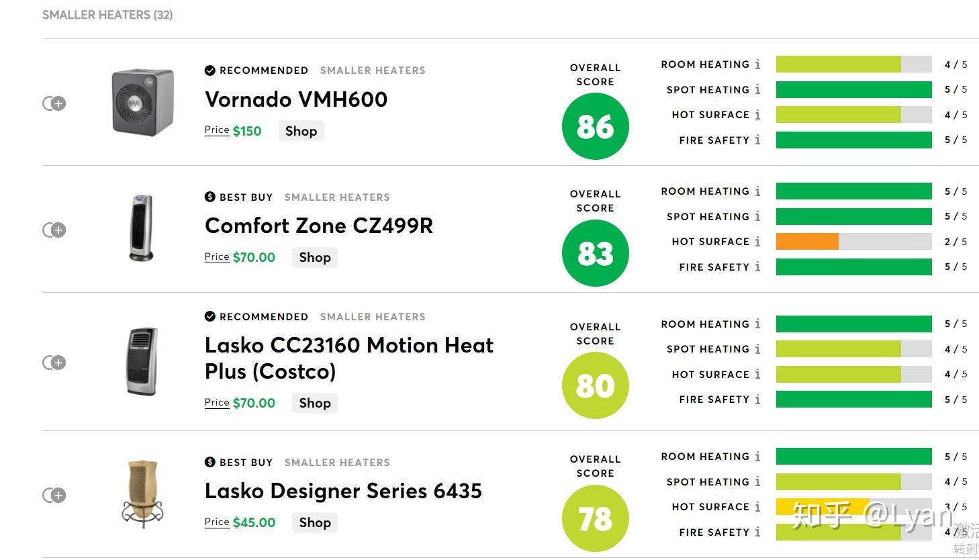Viewport: 979px width, 560px height.
Task: Click Hot Surface info icon for Vornado VMH600
Action: coord(757,115)
